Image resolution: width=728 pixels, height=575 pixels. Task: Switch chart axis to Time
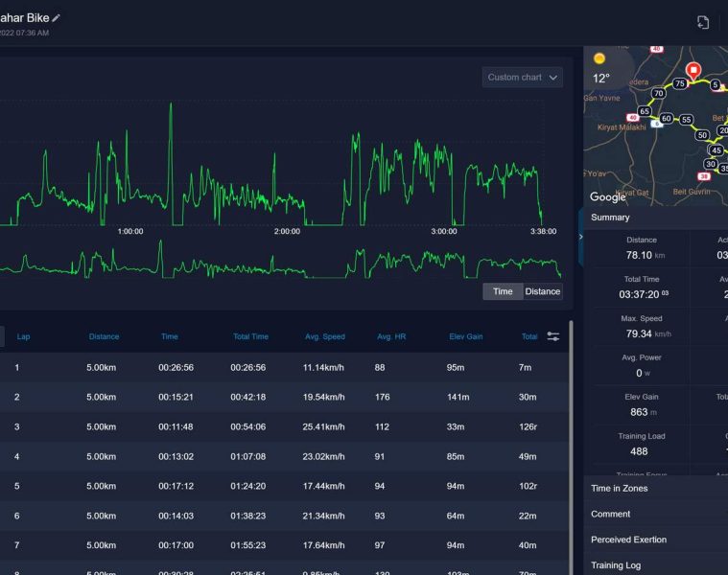(503, 291)
